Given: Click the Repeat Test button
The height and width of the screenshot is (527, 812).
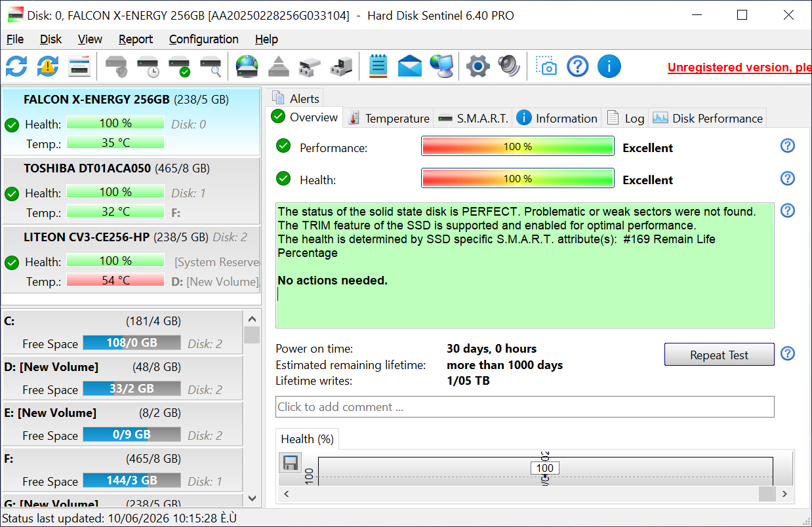Looking at the screenshot, I should tap(719, 355).
